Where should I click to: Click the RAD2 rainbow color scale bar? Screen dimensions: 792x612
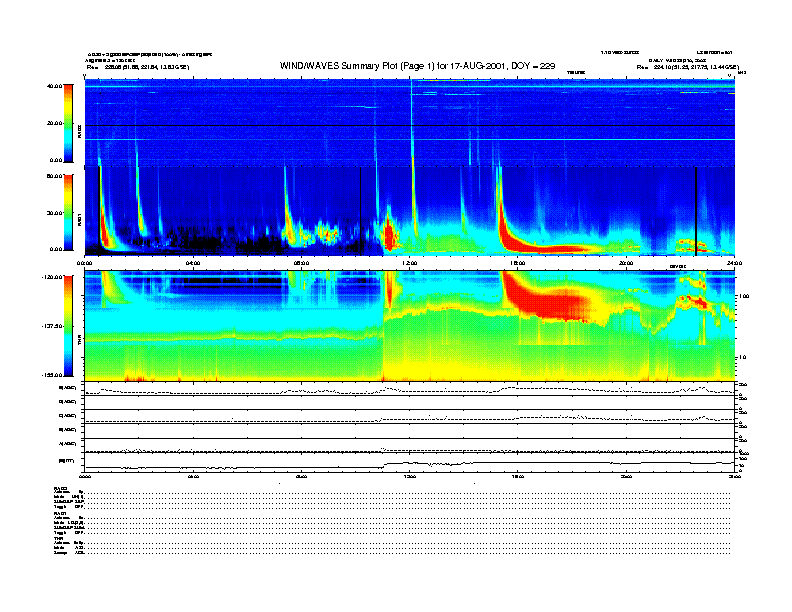click(68, 123)
